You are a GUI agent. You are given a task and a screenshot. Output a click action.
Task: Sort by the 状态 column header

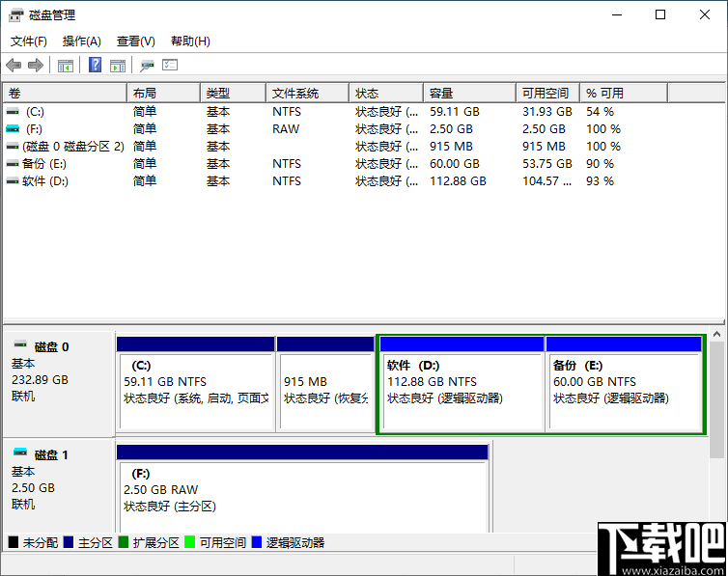[x=386, y=94]
